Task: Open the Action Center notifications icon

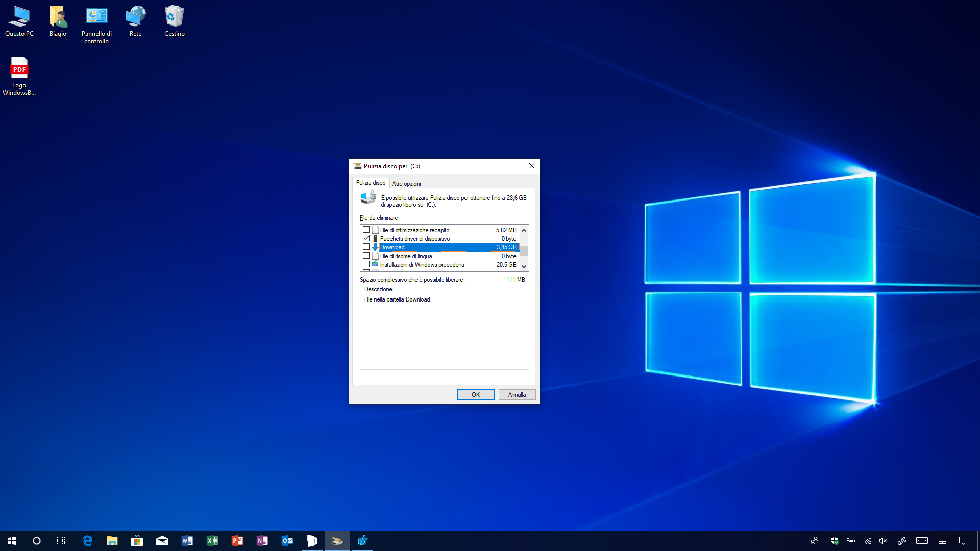Action: pos(963,541)
